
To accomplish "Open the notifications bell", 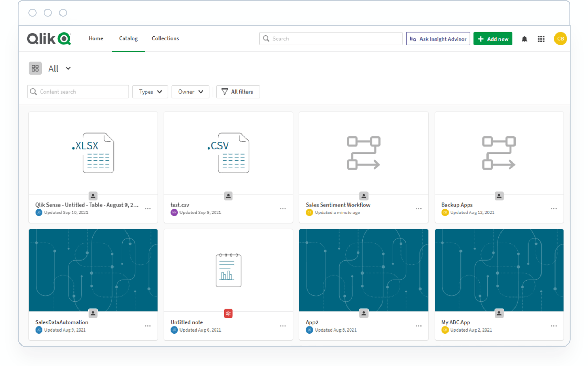I will point(524,39).
